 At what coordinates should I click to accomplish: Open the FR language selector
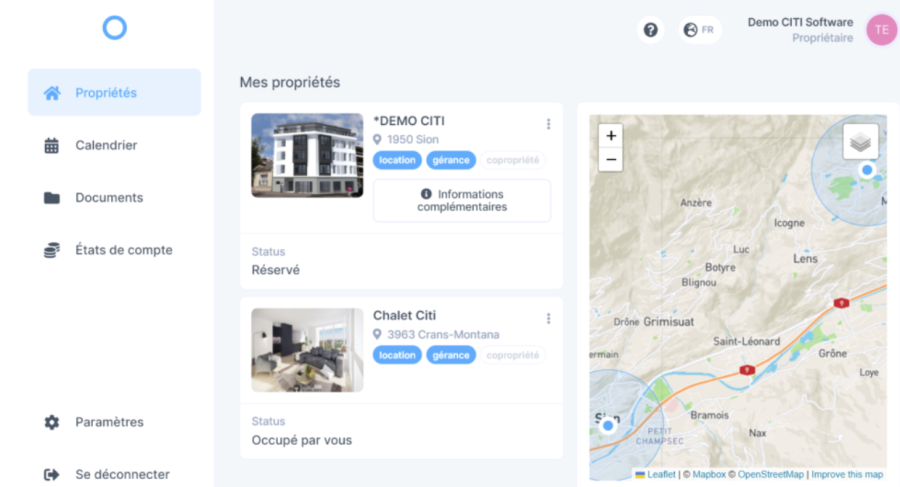tap(699, 30)
